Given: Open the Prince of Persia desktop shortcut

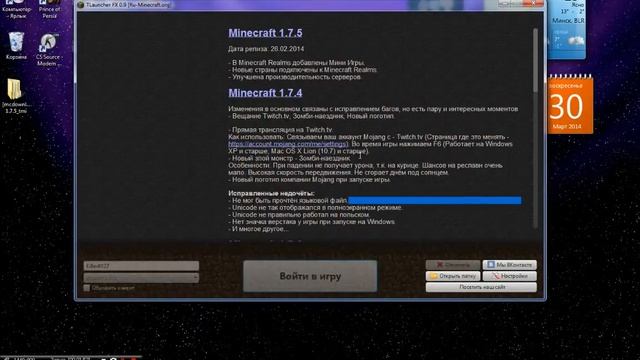Looking at the screenshot, I should [x=49, y=9].
